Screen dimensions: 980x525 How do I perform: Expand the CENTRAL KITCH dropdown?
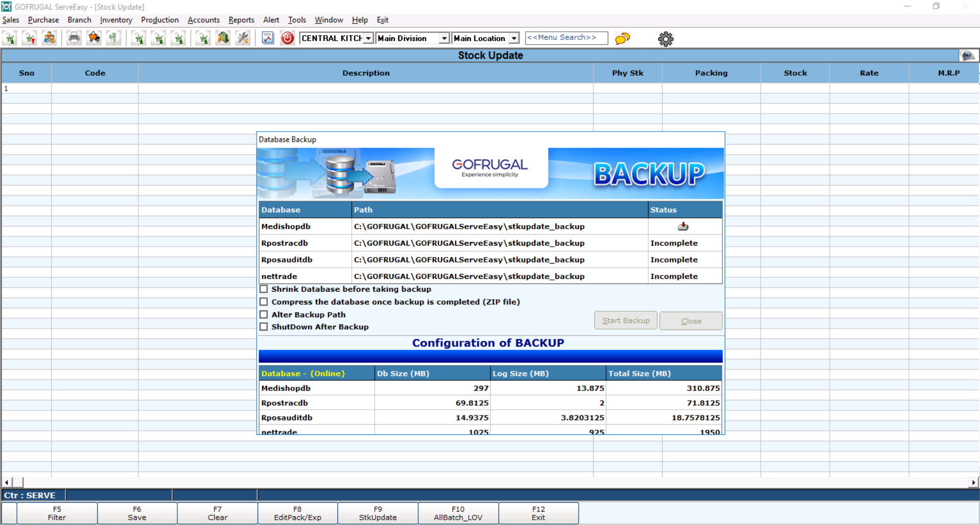(x=368, y=38)
